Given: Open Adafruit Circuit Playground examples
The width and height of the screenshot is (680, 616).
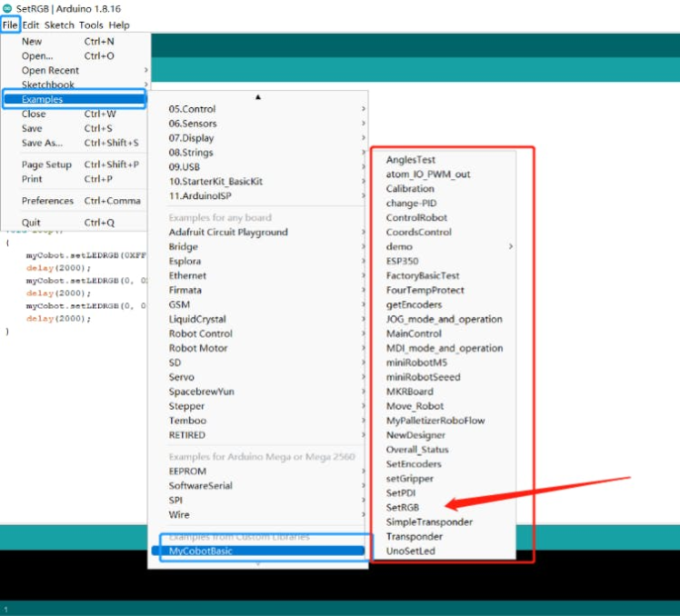Looking at the screenshot, I should (x=258, y=232).
